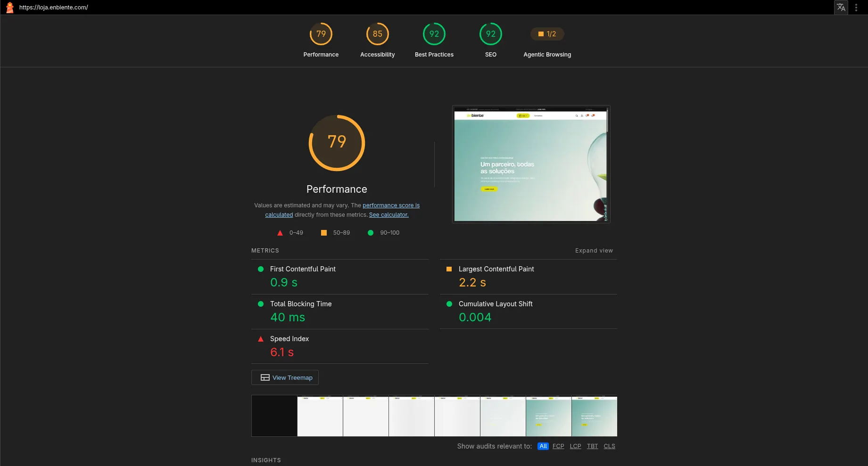Filter audits by FCP
The image size is (868, 466).
[x=558, y=446]
